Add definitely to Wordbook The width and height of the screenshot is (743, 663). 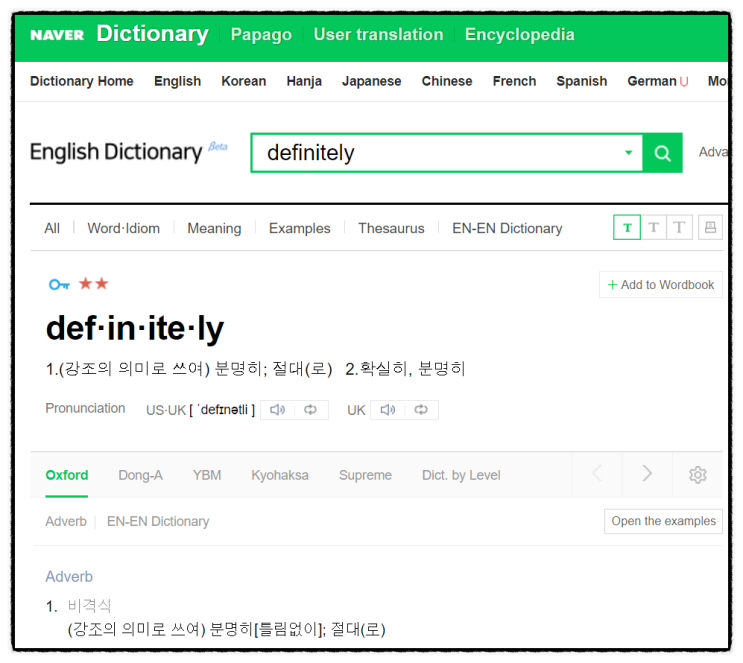(x=661, y=284)
